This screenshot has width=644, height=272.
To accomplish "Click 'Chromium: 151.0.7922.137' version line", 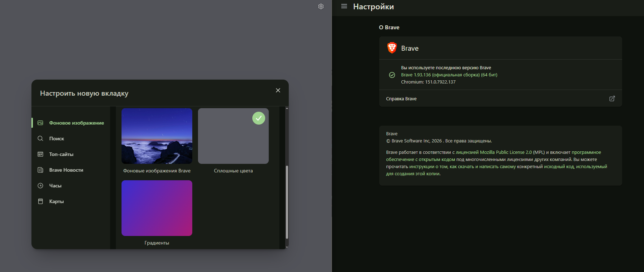I will click(428, 82).
